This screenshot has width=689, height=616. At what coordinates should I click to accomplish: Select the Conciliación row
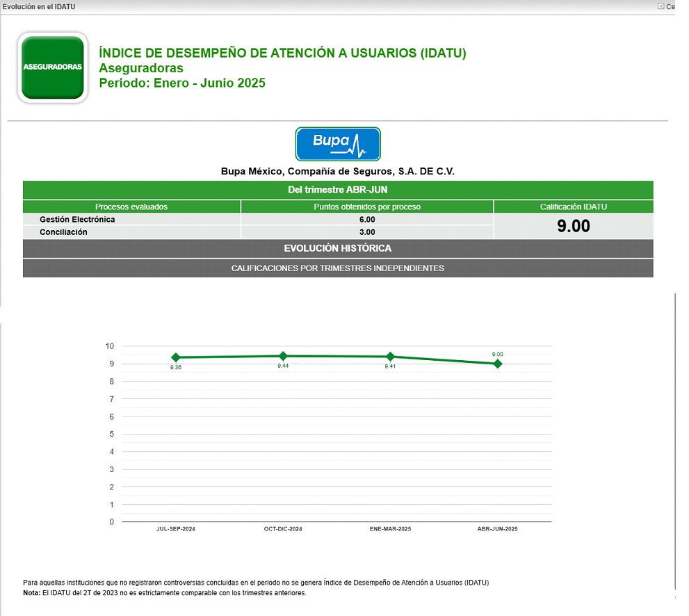(x=63, y=232)
